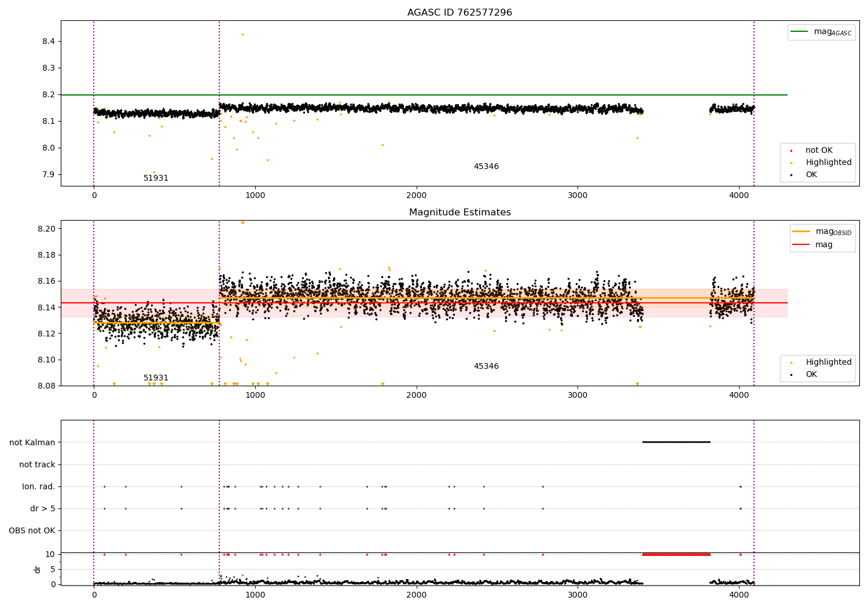The height and width of the screenshot is (608, 868).
Task: Click the 4000 x-axis tick on bottom plot
Action: tap(739, 595)
